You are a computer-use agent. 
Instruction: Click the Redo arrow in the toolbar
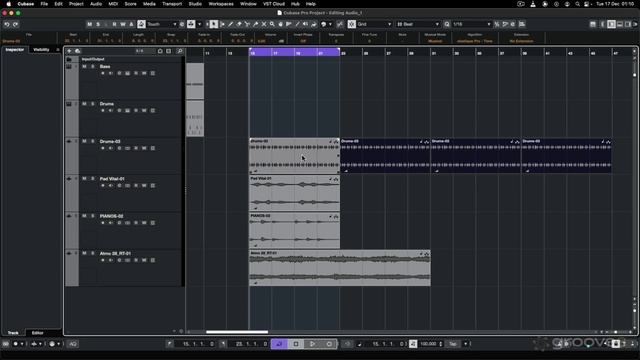point(16,24)
